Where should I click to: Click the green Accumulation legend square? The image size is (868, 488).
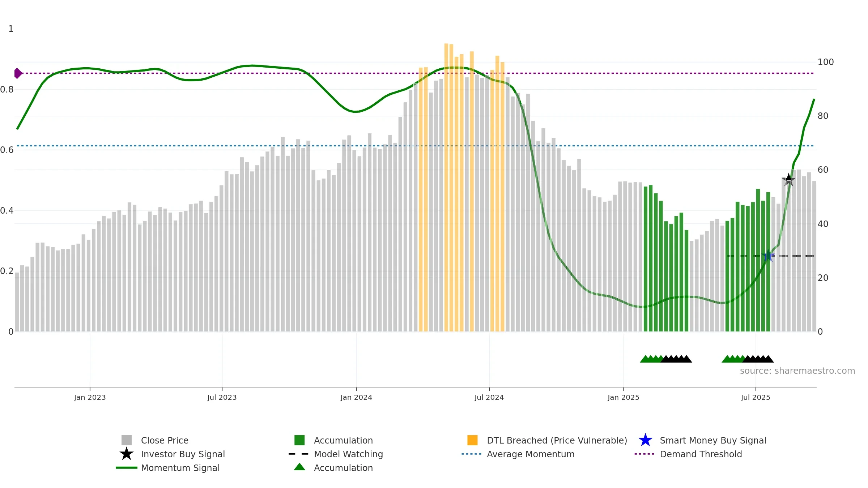(x=299, y=440)
